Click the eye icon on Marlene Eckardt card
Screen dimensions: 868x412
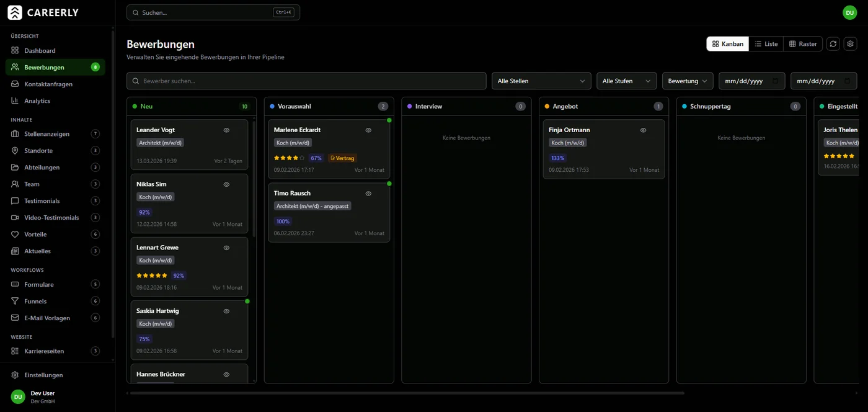368,130
